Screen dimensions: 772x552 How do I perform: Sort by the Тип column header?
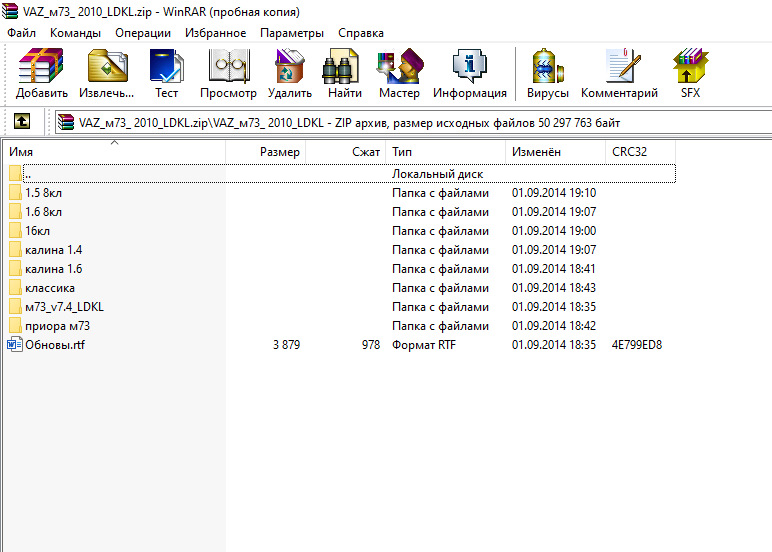446,152
